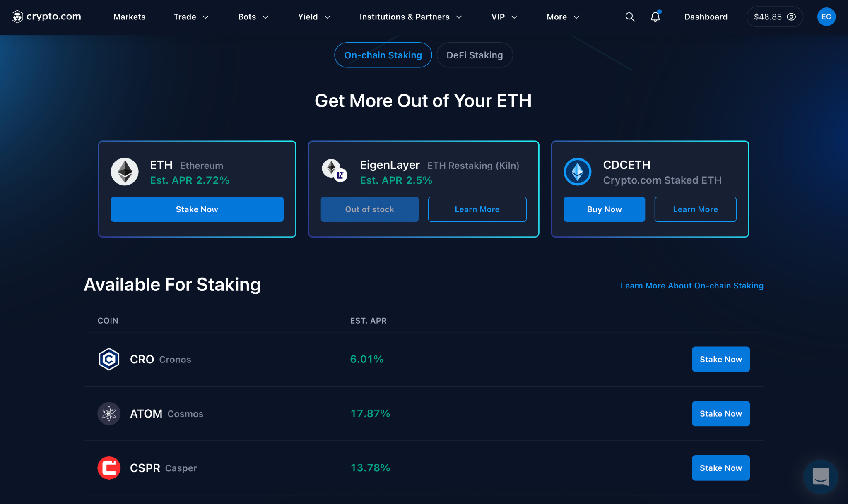
Task: Click Stake Now for CRO
Action: (x=720, y=359)
